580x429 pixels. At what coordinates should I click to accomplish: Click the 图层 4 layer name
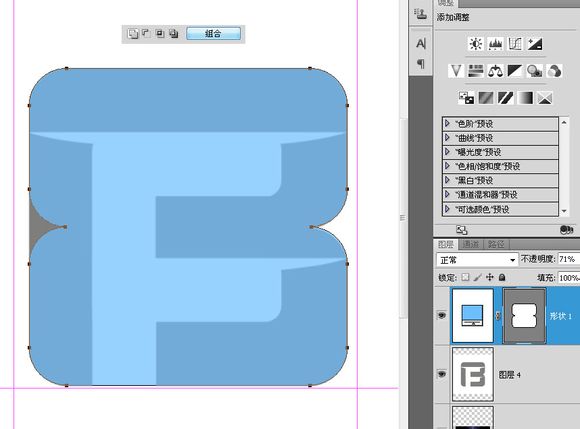[x=509, y=375]
